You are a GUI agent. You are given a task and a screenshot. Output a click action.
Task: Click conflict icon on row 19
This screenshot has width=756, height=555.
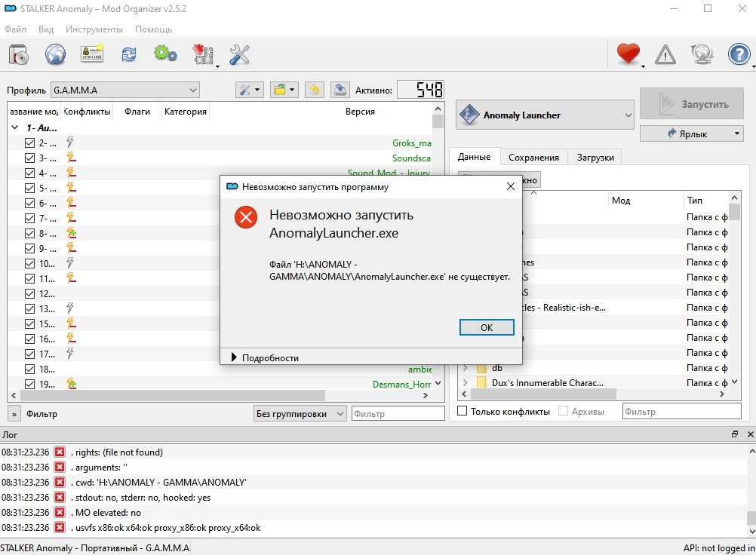pyautogui.click(x=72, y=384)
